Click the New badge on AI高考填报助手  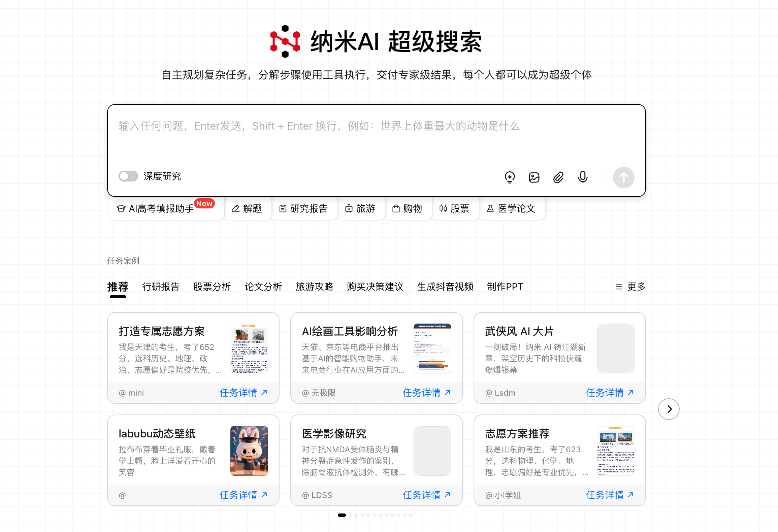pos(204,203)
